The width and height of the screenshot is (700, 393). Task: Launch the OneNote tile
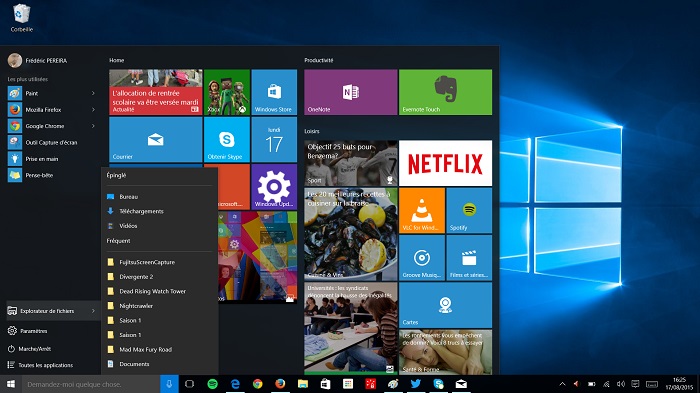(350, 92)
